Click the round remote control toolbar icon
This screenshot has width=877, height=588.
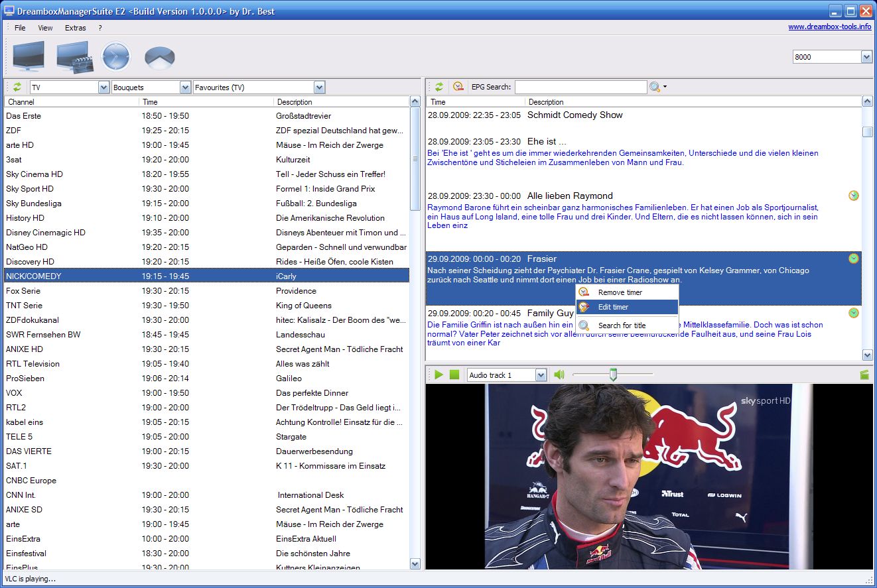159,58
